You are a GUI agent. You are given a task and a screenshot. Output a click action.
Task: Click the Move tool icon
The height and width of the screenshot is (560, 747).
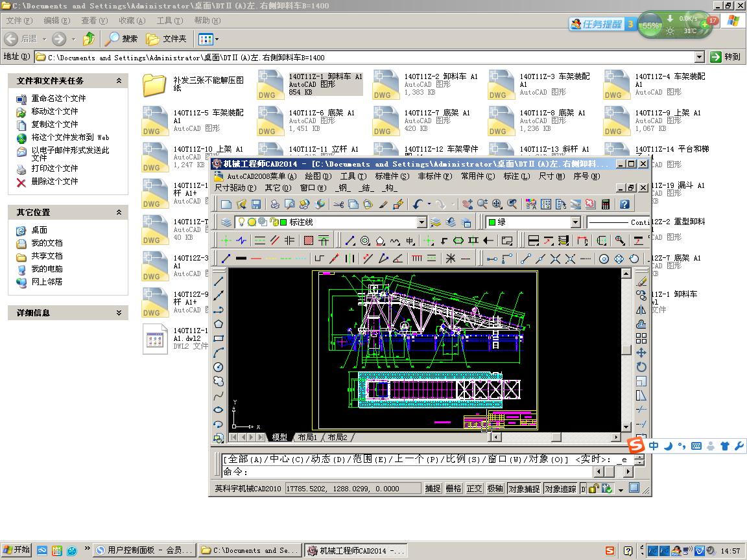tap(641, 353)
